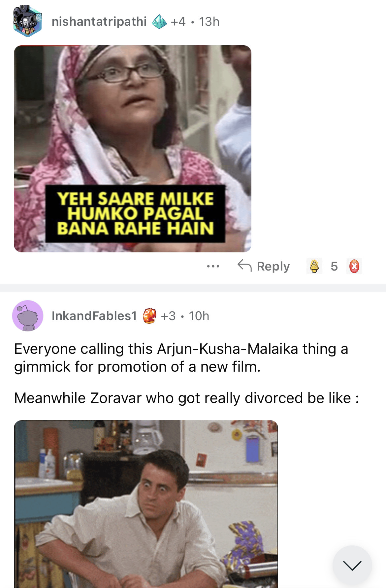
Task: Open the surprised man GIF image
Action: (x=146, y=504)
